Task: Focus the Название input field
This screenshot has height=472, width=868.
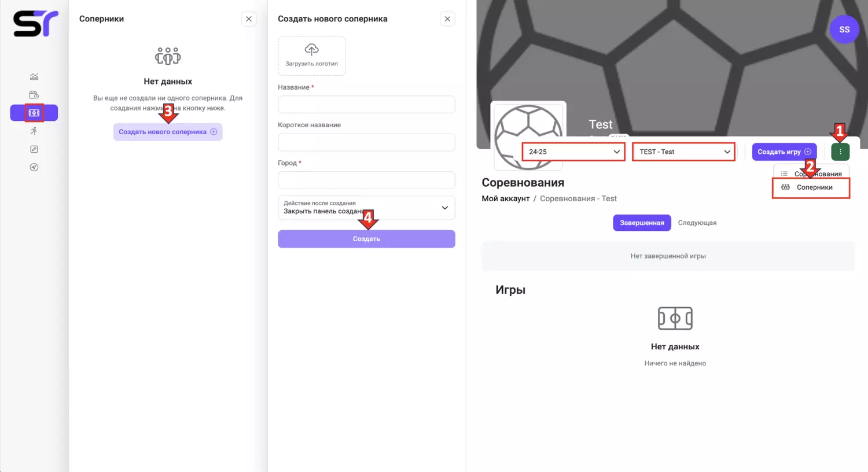Action: coord(366,104)
